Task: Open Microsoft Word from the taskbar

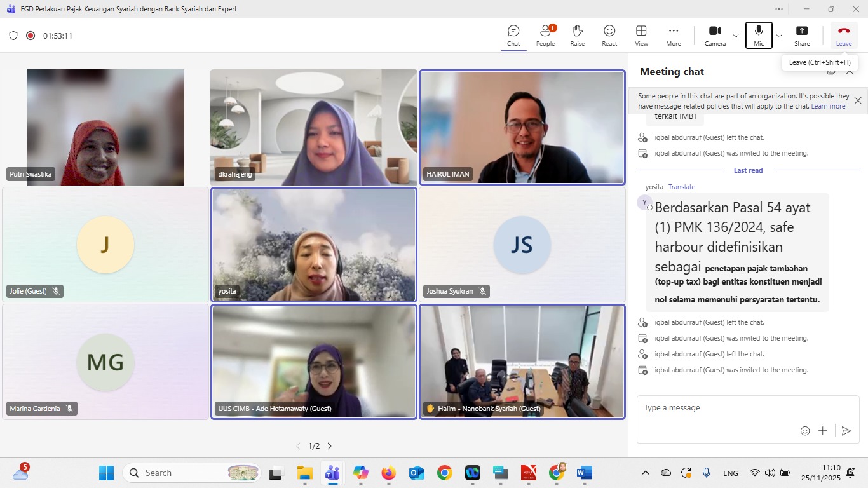Action: coord(584,473)
